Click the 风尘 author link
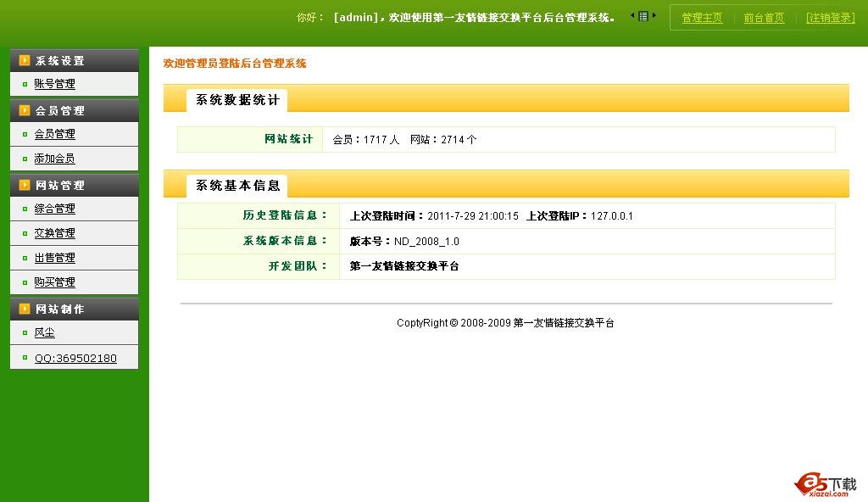The height and width of the screenshot is (502, 868). [x=45, y=332]
